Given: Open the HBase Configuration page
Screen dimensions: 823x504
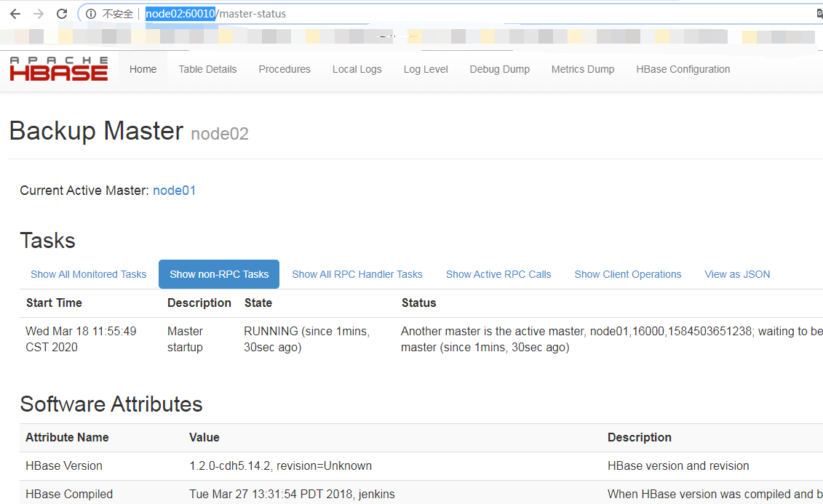Looking at the screenshot, I should [x=683, y=69].
